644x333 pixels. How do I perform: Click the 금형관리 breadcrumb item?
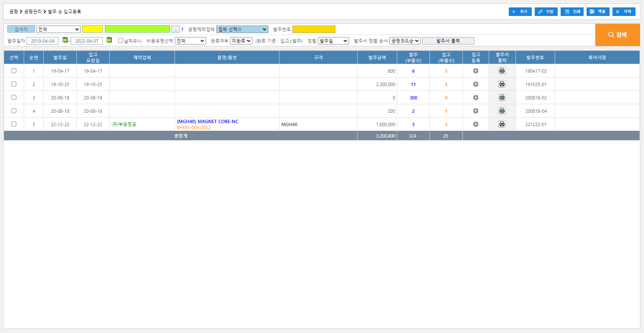33,11
